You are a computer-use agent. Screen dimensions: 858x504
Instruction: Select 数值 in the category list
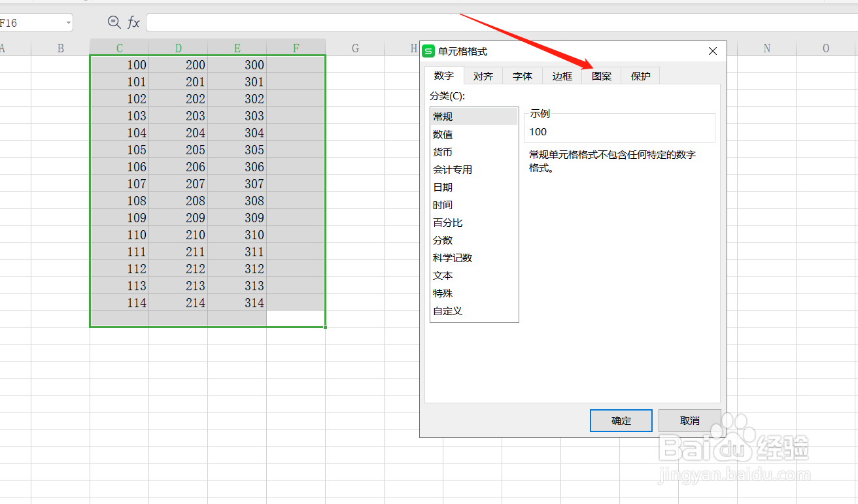(474, 134)
